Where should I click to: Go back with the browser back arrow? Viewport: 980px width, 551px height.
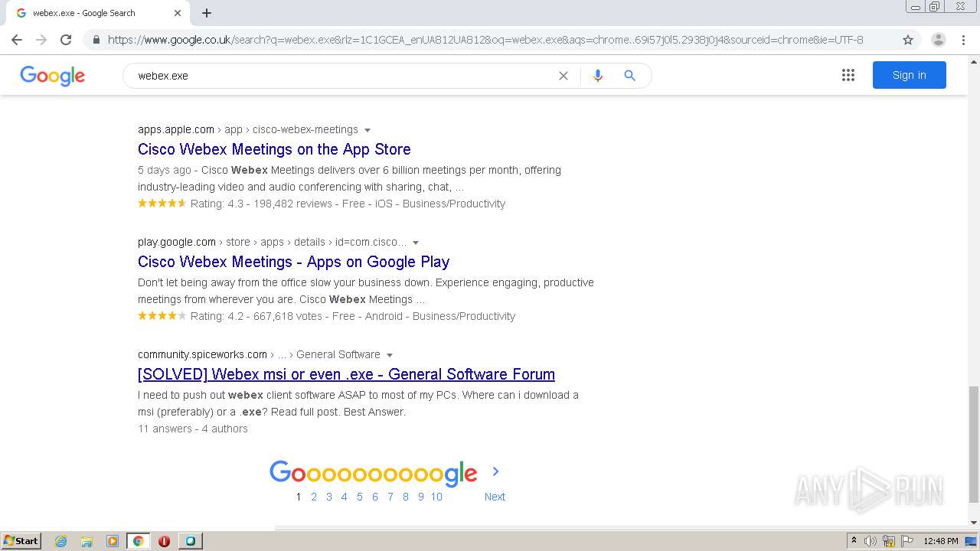(17, 40)
